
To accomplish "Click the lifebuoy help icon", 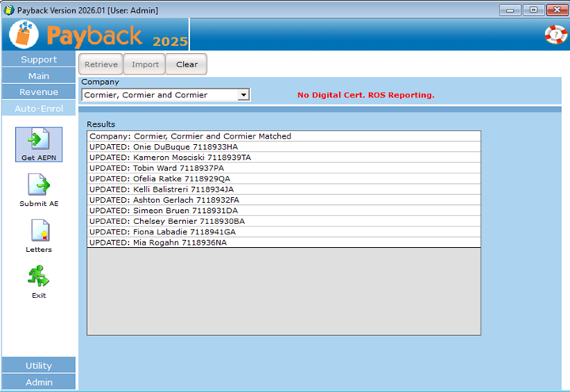I will pos(556,35).
